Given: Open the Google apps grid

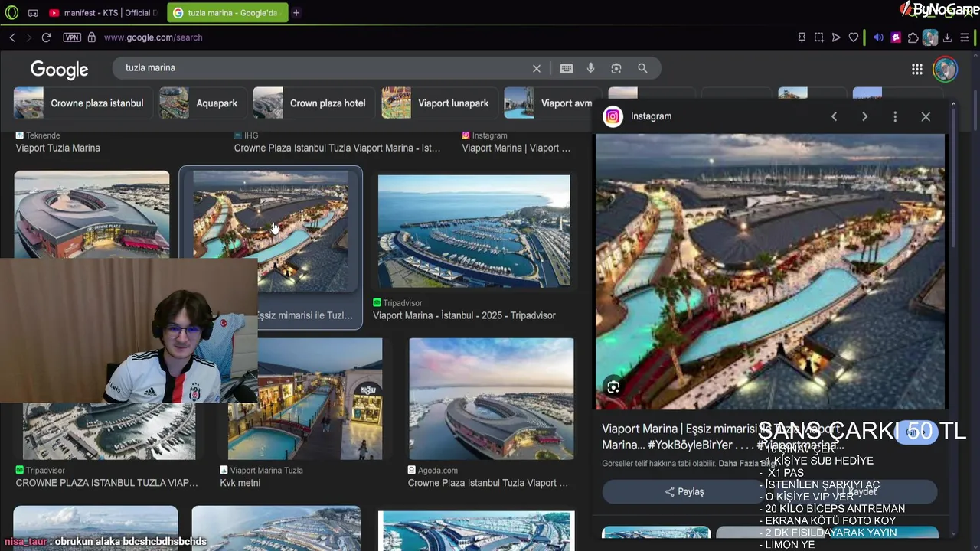Looking at the screenshot, I should point(917,70).
